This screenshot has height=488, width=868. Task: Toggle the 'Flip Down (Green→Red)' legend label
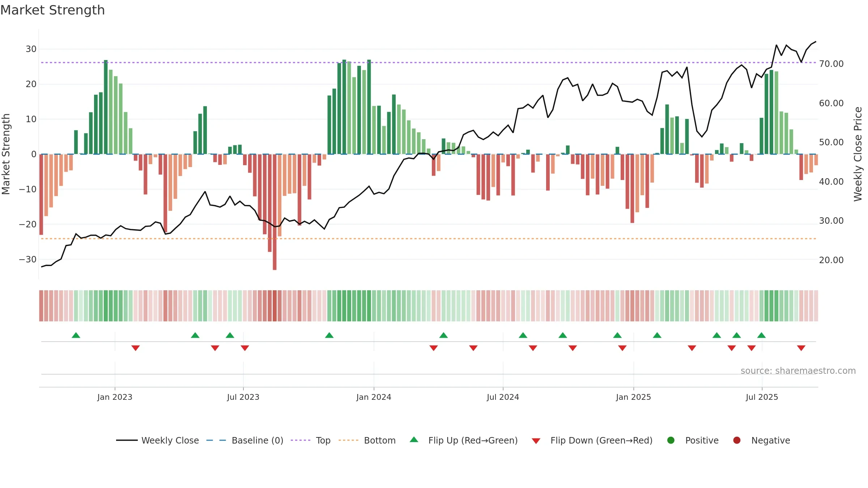coord(601,440)
